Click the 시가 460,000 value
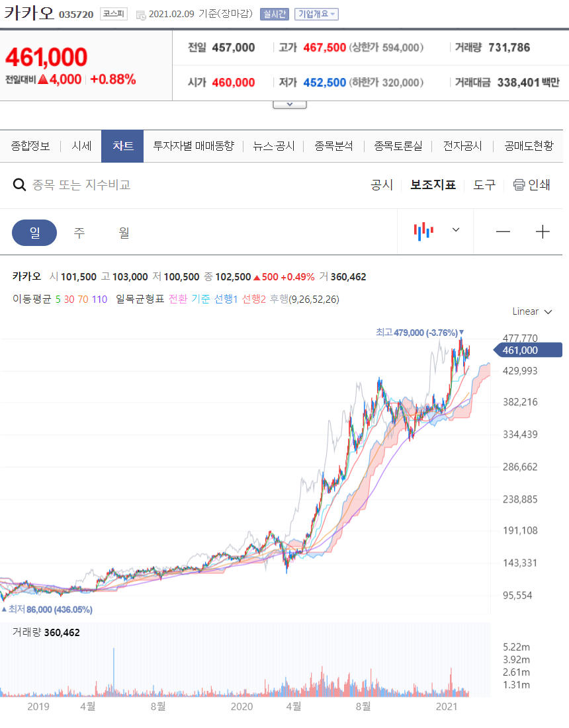This screenshot has height=728, width=569. tap(234, 83)
